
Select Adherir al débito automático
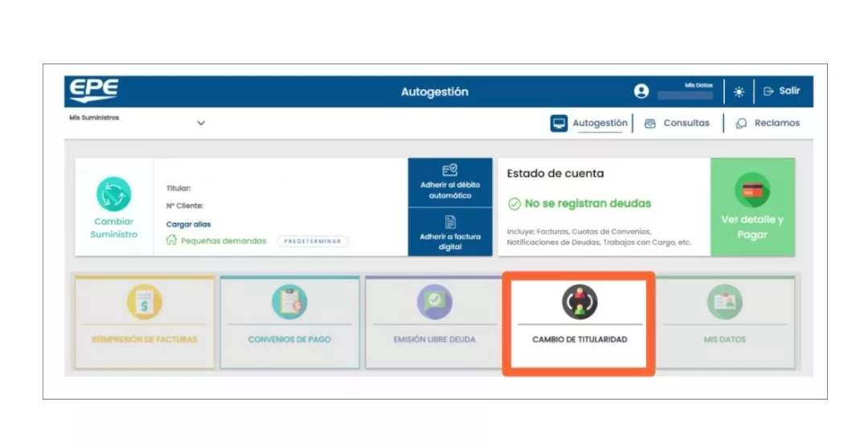point(450,182)
